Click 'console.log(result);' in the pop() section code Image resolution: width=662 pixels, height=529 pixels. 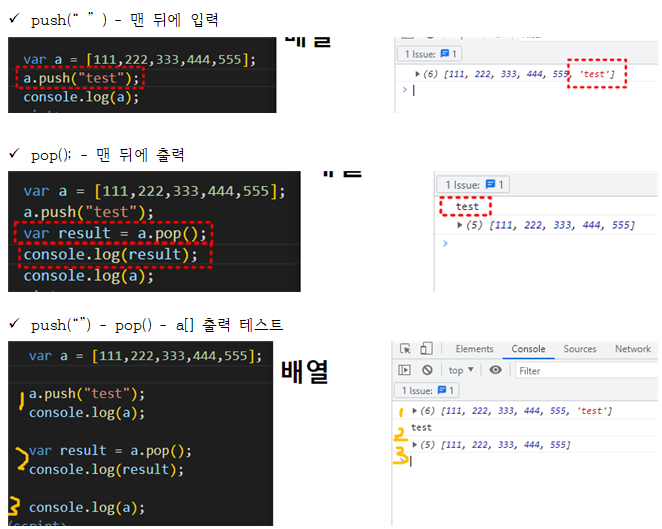[110, 255]
